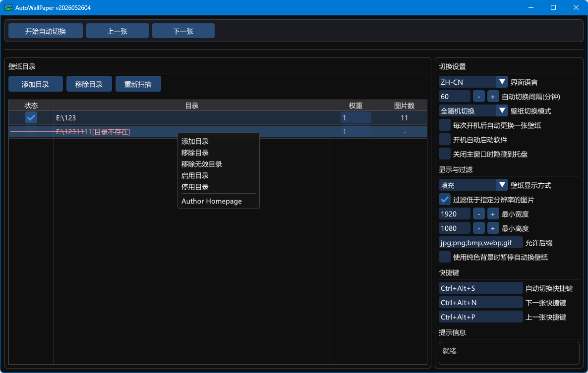Click 移除目录 button above the table

coord(89,84)
